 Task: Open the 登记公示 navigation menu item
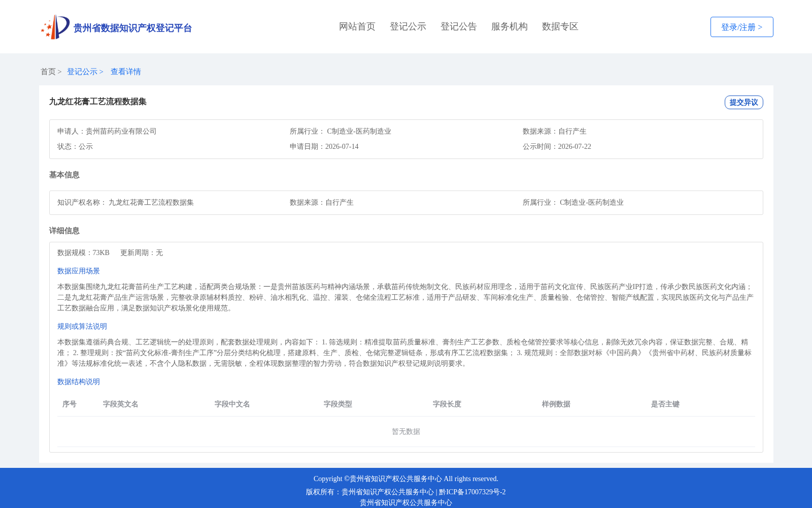click(x=408, y=26)
